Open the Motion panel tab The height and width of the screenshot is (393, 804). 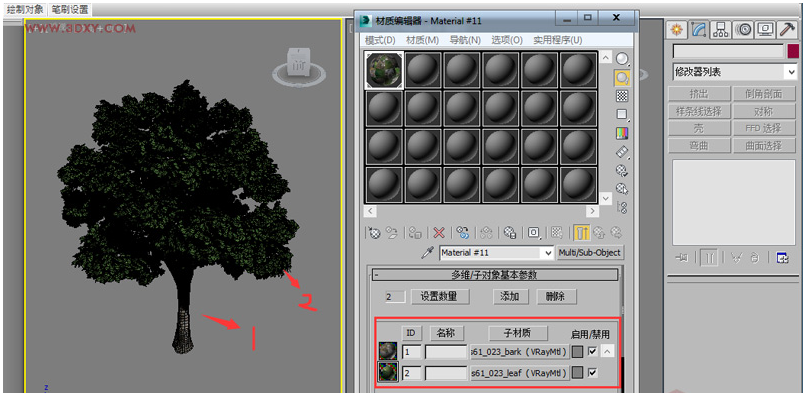pos(742,30)
